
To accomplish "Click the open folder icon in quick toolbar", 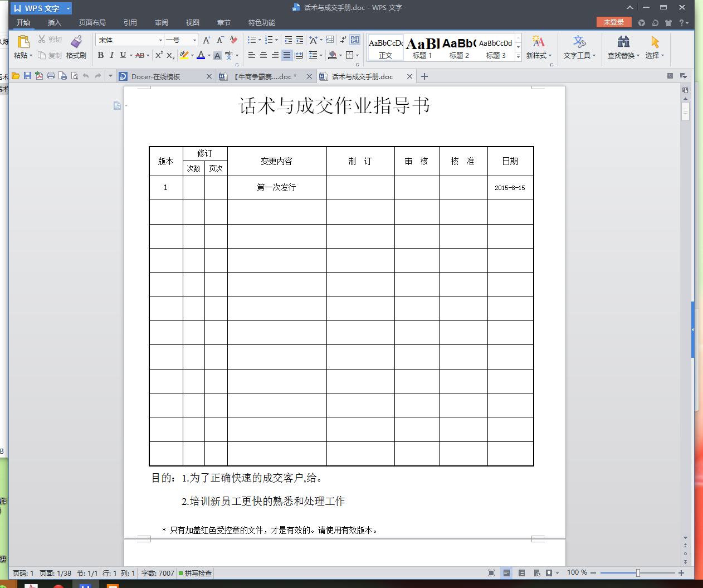I will coord(16,76).
